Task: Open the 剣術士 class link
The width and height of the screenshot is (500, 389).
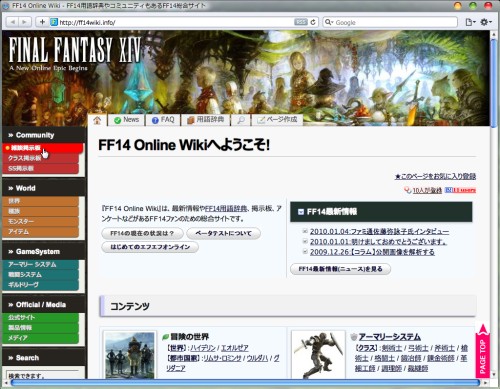Action: (392, 348)
